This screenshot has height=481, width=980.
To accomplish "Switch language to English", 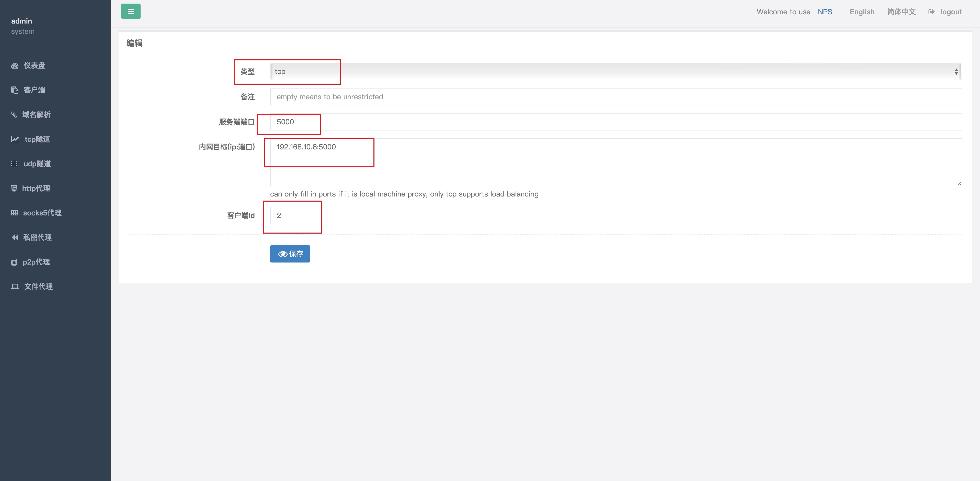I will click(862, 12).
